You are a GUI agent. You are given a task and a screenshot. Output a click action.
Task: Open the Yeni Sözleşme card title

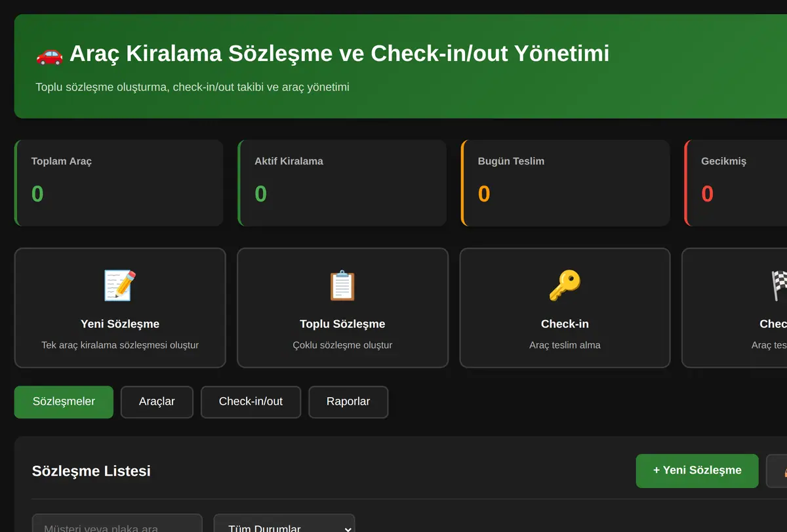click(120, 324)
